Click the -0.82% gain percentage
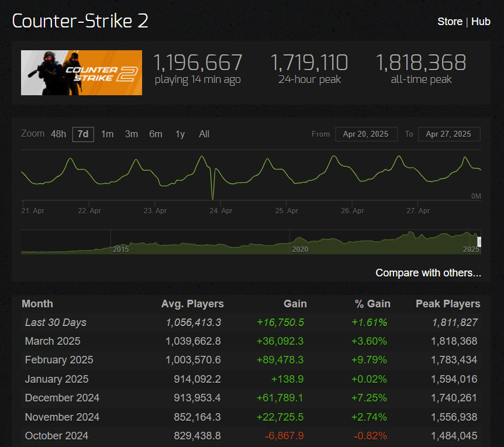This screenshot has width=504, height=447. 370,436
